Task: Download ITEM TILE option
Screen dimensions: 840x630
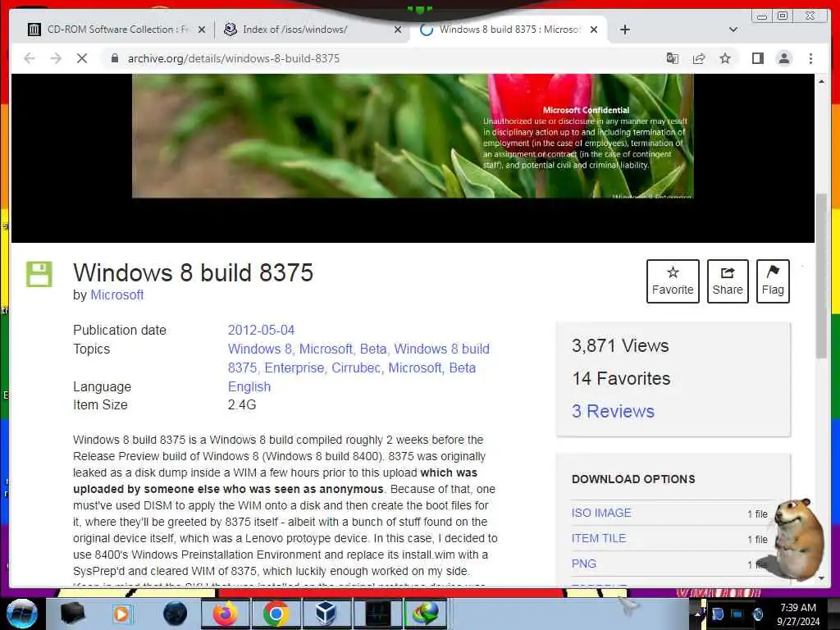Action: coord(598,538)
